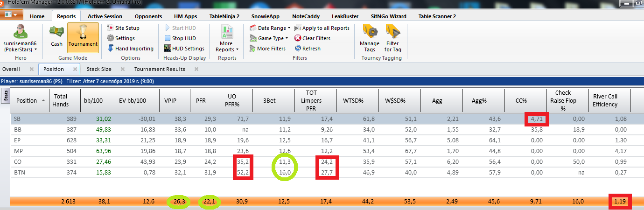The height and width of the screenshot is (210, 644).
Task: Close the Stack Size report tab
Action: click(123, 69)
